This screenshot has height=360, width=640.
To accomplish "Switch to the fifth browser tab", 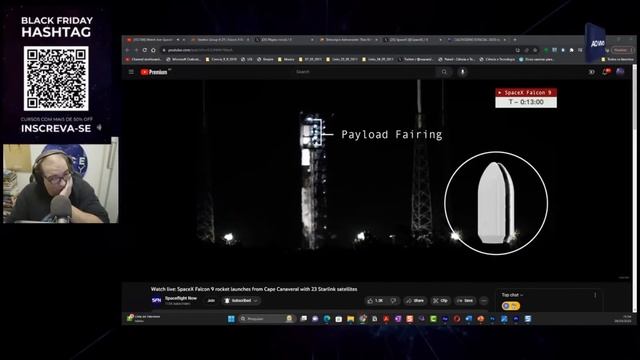I will pyautogui.click(x=413, y=40).
